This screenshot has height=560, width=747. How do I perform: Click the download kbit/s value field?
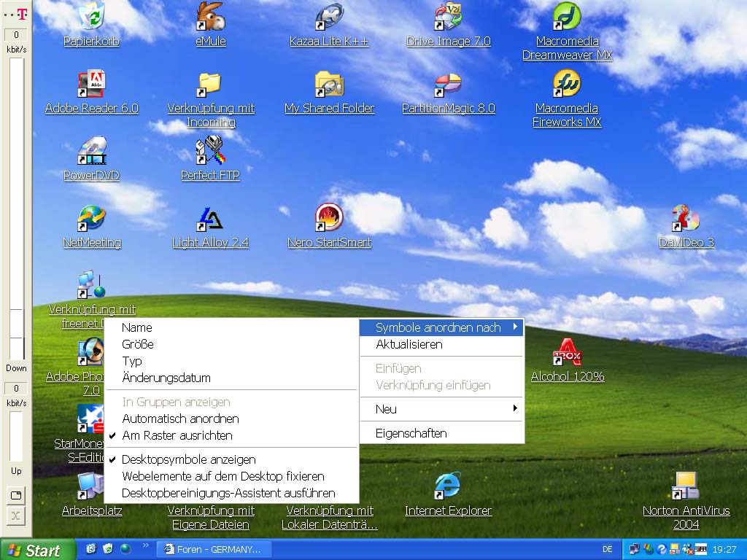tap(16, 35)
